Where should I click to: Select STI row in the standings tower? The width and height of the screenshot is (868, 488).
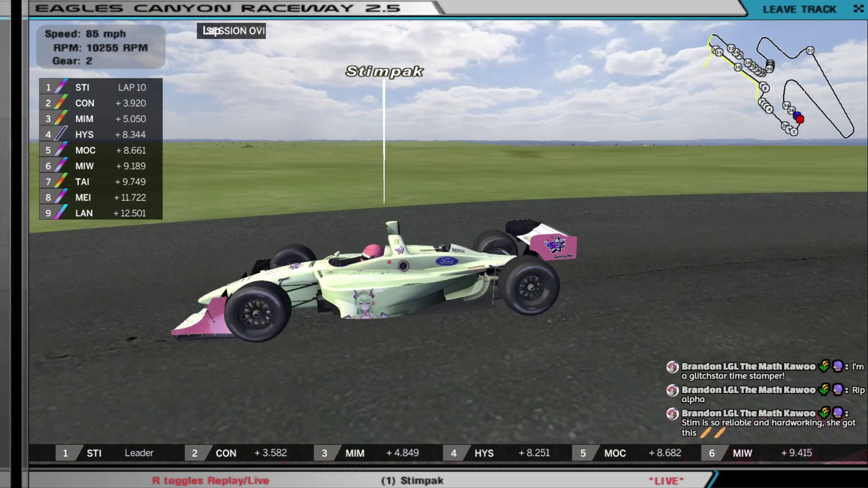pyautogui.click(x=101, y=87)
